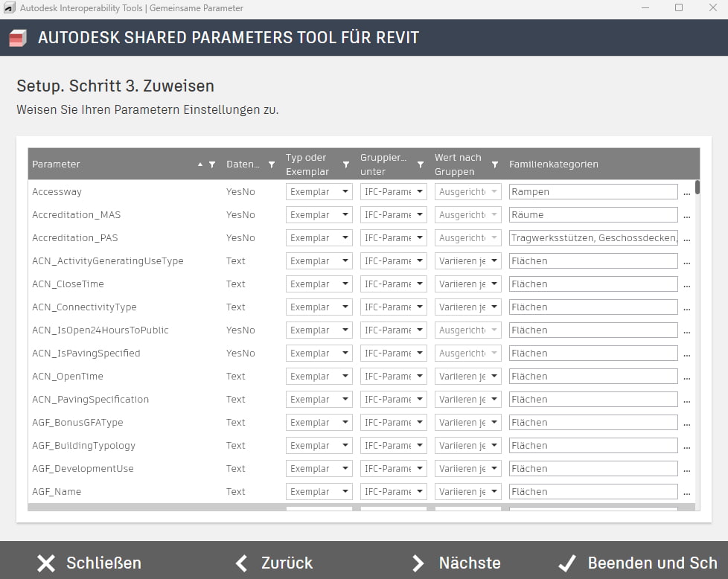Open Exemplar dropdown for ACN_CloseTime
Viewport: 728px width, 579px height.
point(319,284)
